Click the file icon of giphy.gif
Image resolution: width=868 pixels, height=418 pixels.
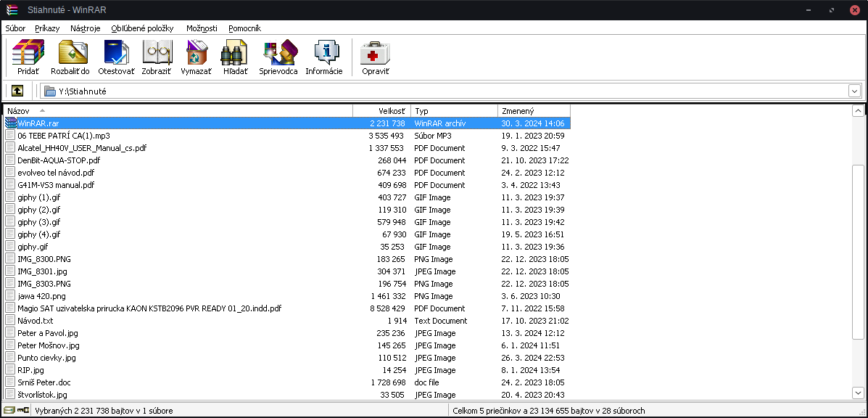pyautogui.click(x=10, y=247)
